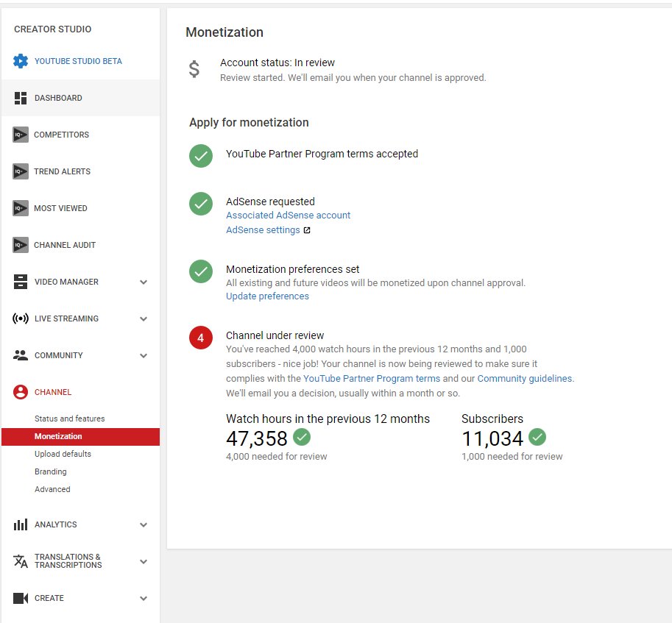Click the 47,358 watch hours value
The height and width of the screenshot is (623, 672).
[x=256, y=438]
